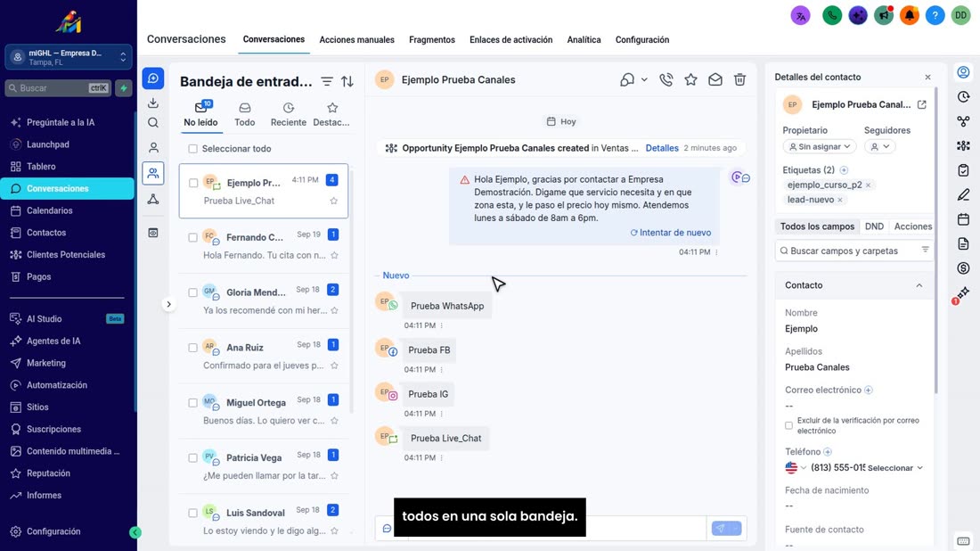Open Contactos in left sidebar
The width and height of the screenshot is (980, 551).
46,233
